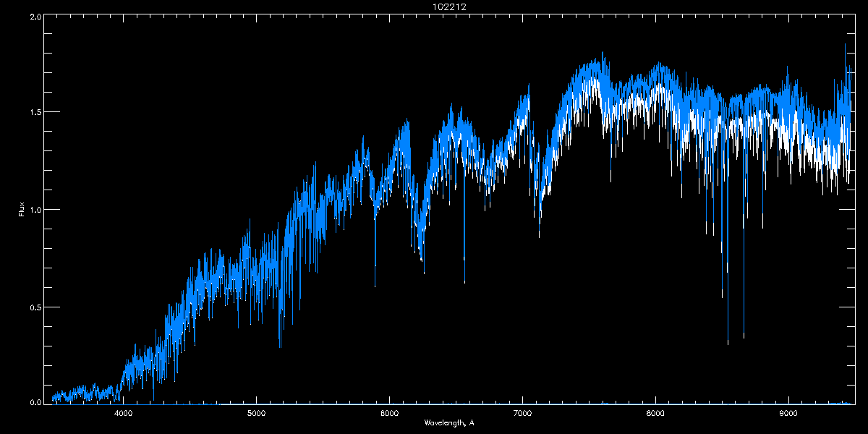Click the 1.5 flux tick label
This screenshot has height=434, width=868.
click(x=35, y=112)
